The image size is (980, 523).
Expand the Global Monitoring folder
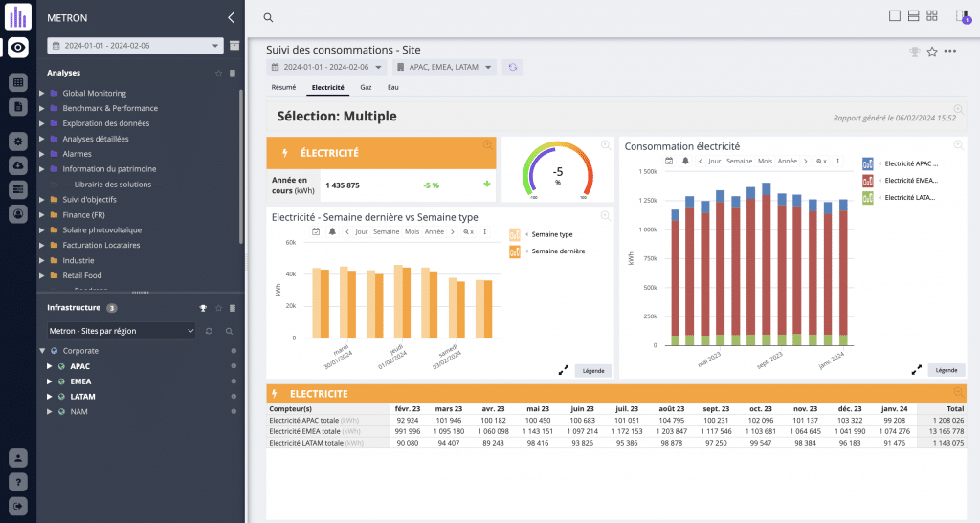click(x=42, y=93)
